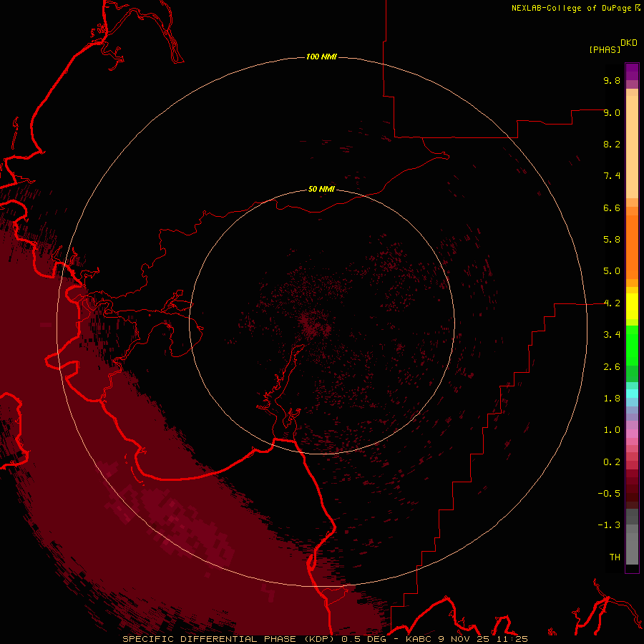Click the bright green segment of color bar

(632, 346)
